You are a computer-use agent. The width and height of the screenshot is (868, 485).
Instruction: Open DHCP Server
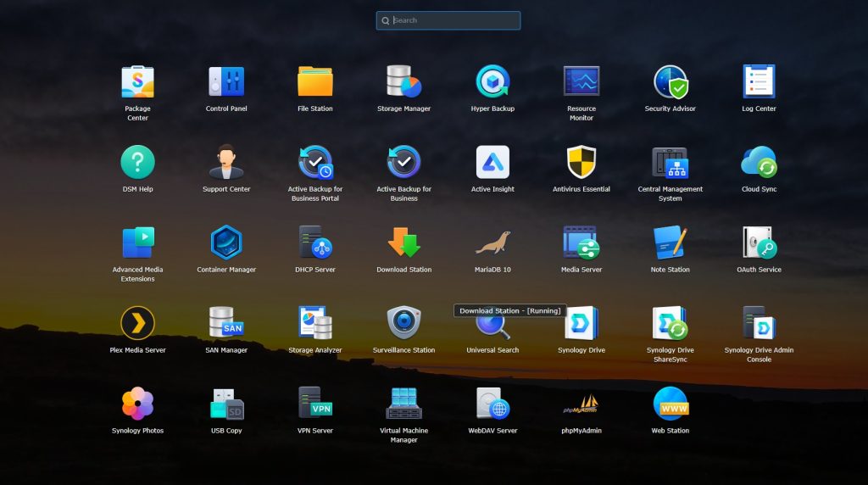pos(315,242)
